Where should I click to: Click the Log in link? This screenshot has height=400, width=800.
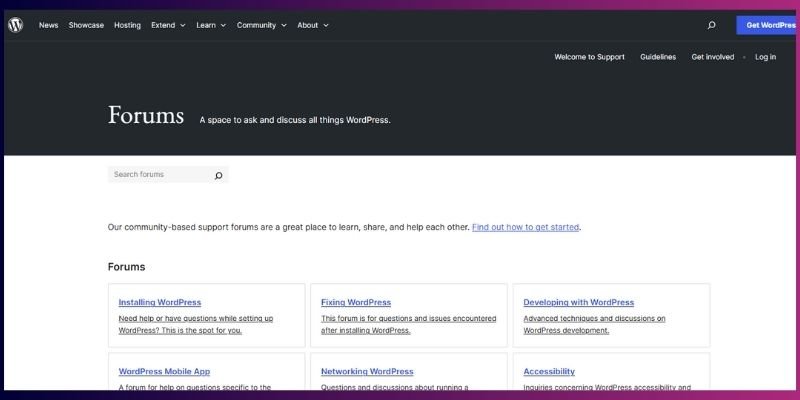[765, 57]
